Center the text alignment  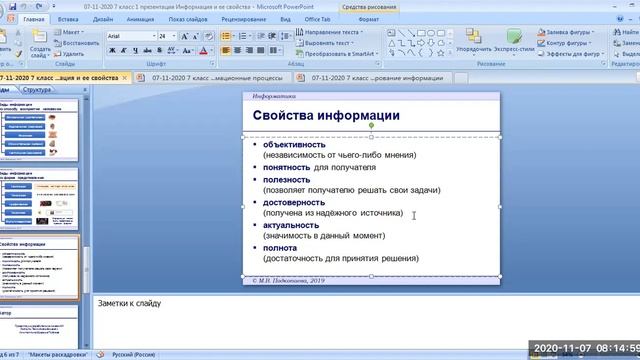[x=238, y=51]
